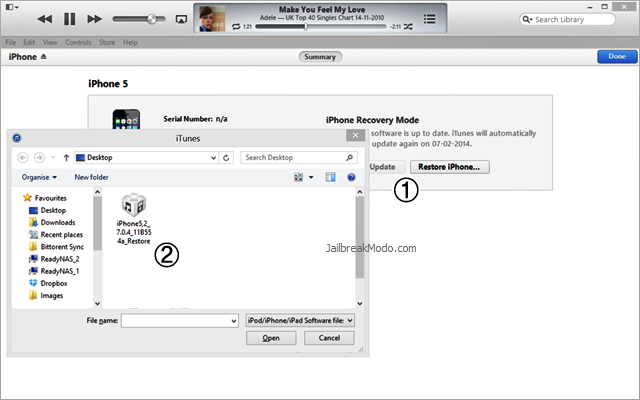Open Recent places in navigation pane
640x400 pixels.
point(56,235)
